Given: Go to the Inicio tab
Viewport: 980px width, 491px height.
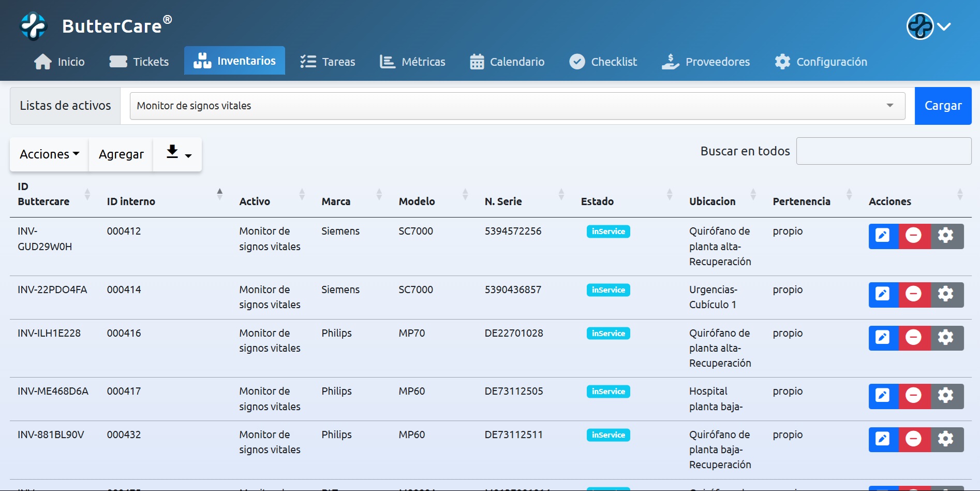Looking at the screenshot, I should 59,61.
